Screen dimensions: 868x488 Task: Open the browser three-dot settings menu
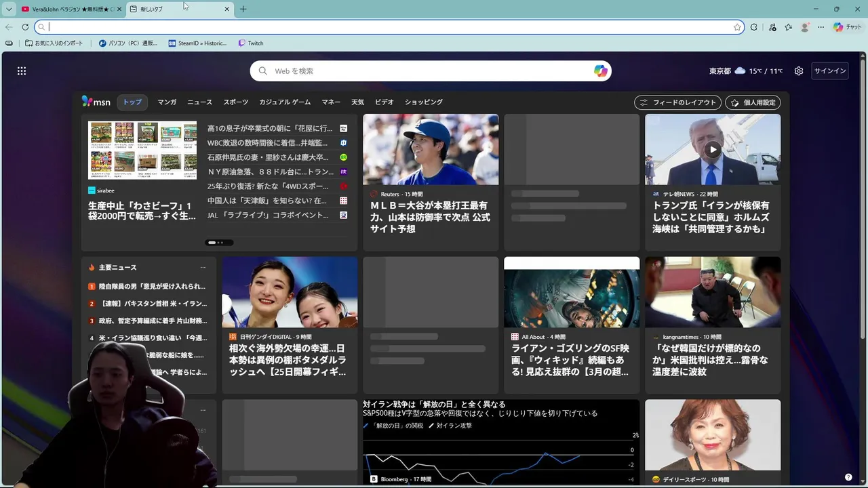[x=821, y=27]
